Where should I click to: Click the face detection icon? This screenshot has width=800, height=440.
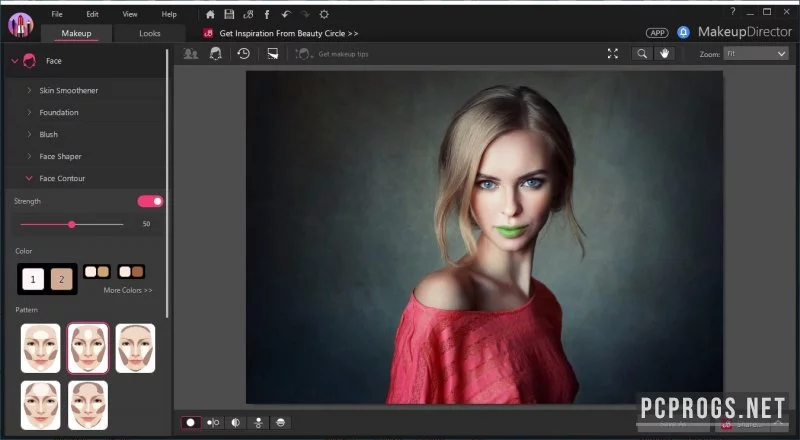[x=216, y=54]
